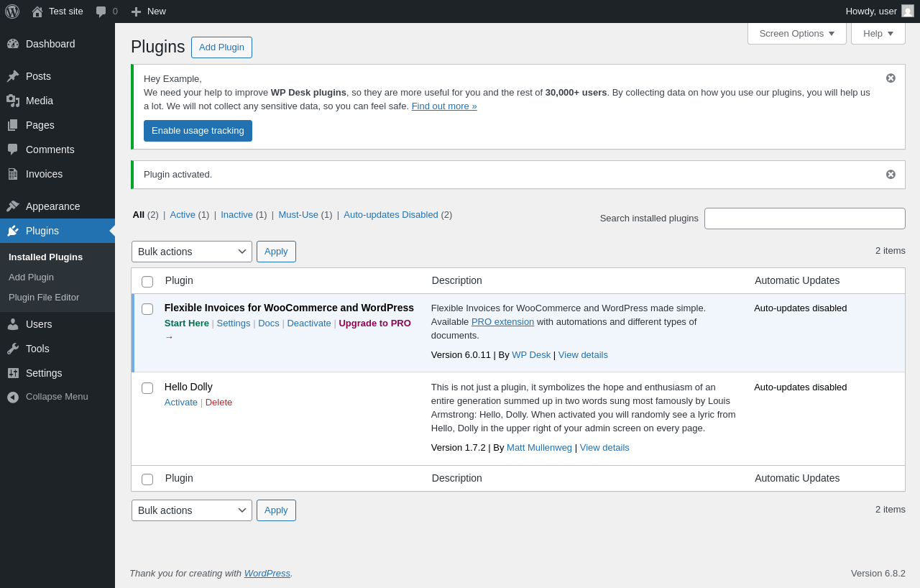Click the Enable usage tracking button
920x588 pixels.
[x=198, y=131]
